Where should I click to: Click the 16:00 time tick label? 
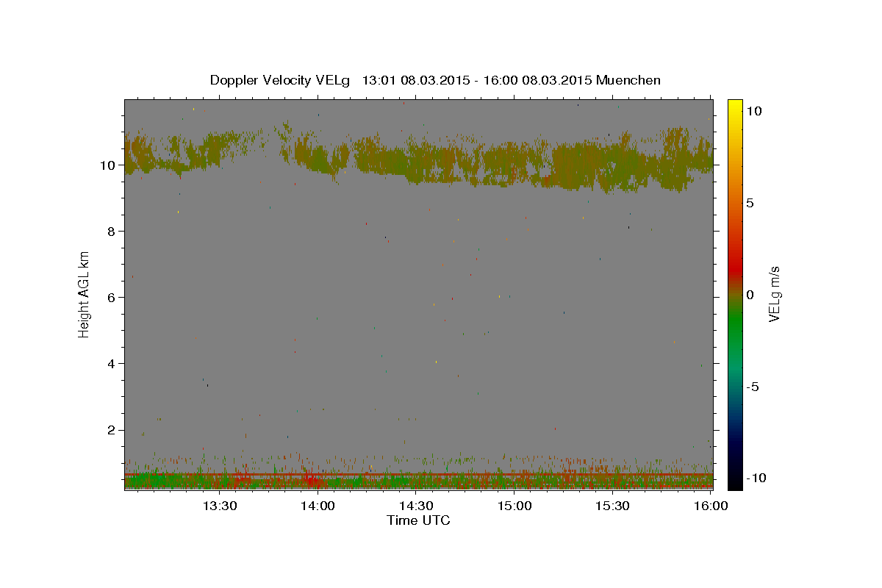(x=711, y=506)
